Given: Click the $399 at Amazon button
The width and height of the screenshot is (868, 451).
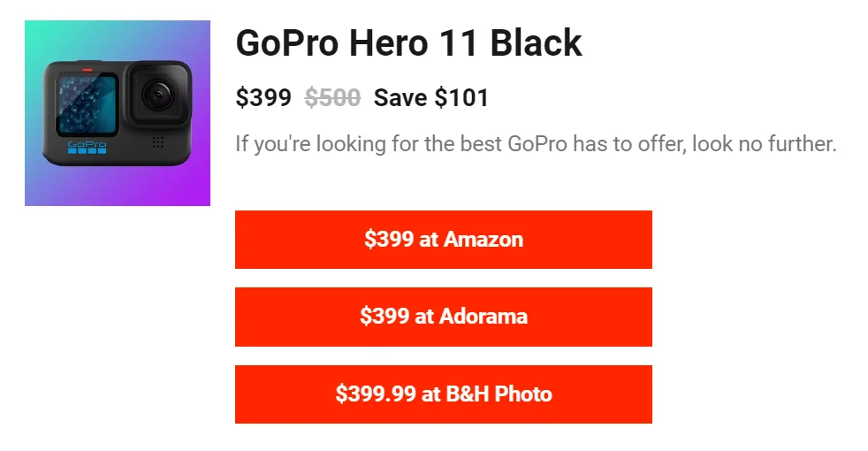Looking at the screenshot, I should 444,240.
